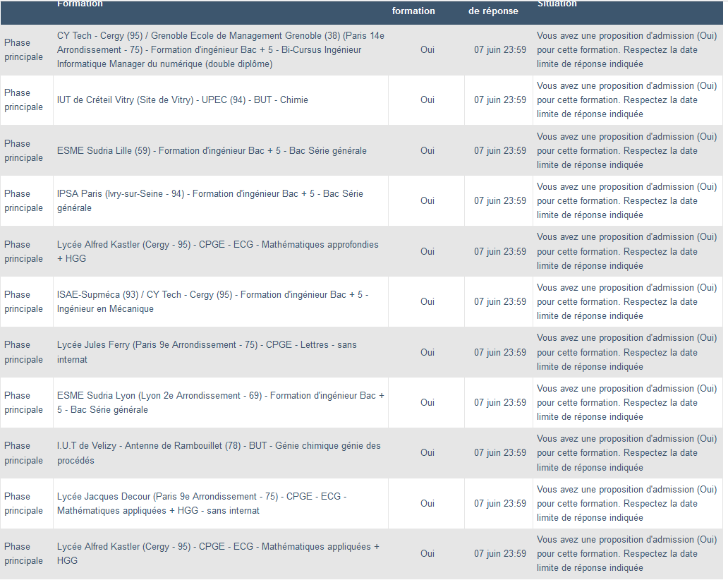The height and width of the screenshot is (585, 728).
Task: Click the admission proposal situation text for Lycée Jules Ferry
Action: (x=627, y=352)
